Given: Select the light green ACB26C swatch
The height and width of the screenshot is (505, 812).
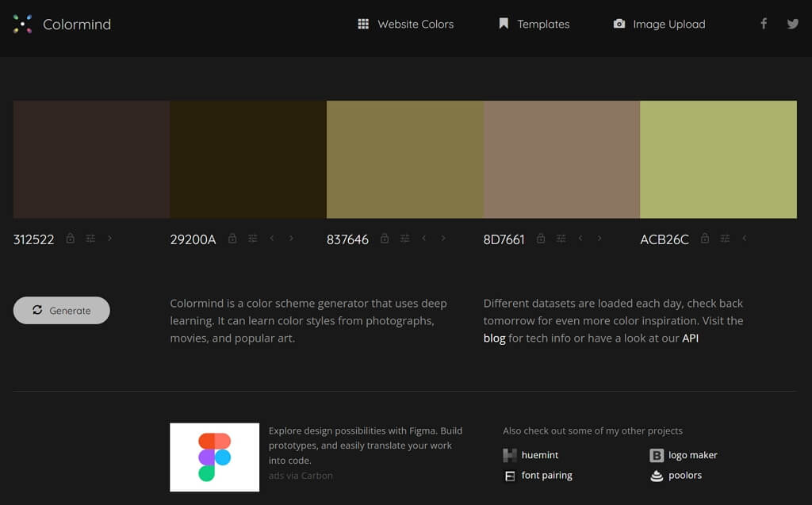Looking at the screenshot, I should click(718, 159).
